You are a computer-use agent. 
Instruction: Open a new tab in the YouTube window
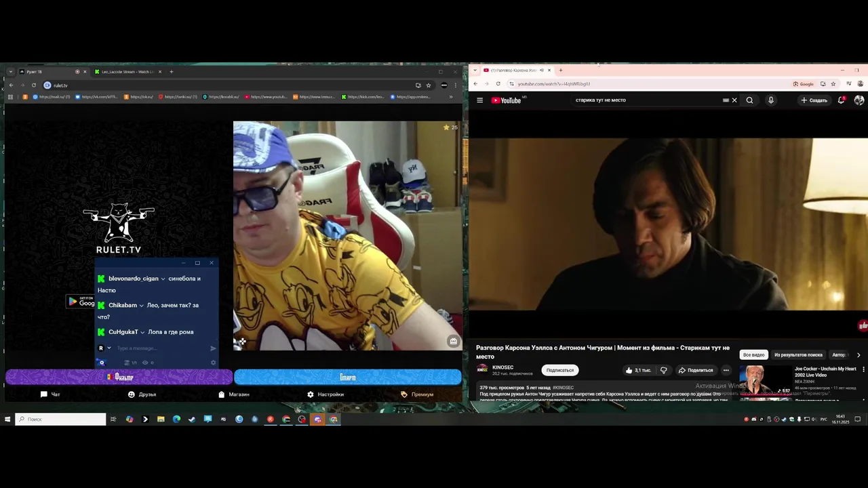pos(560,70)
